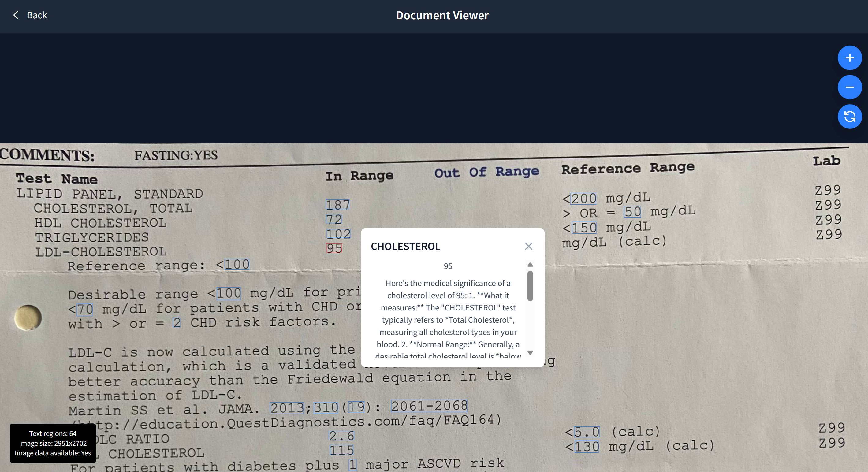Click the zoom in plus button
Image resolution: width=868 pixels, height=472 pixels.
click(x=849, y=58)
